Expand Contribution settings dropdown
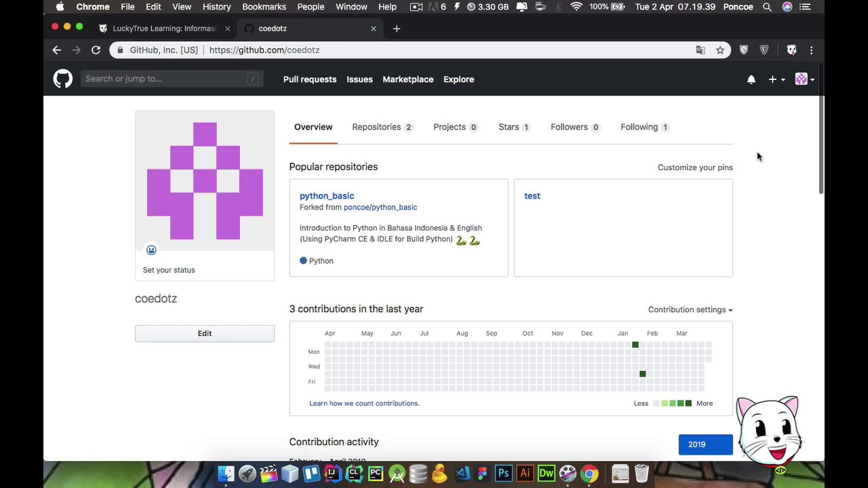The image size is (868, 488). pyautogui.click(x=690, y=310)
